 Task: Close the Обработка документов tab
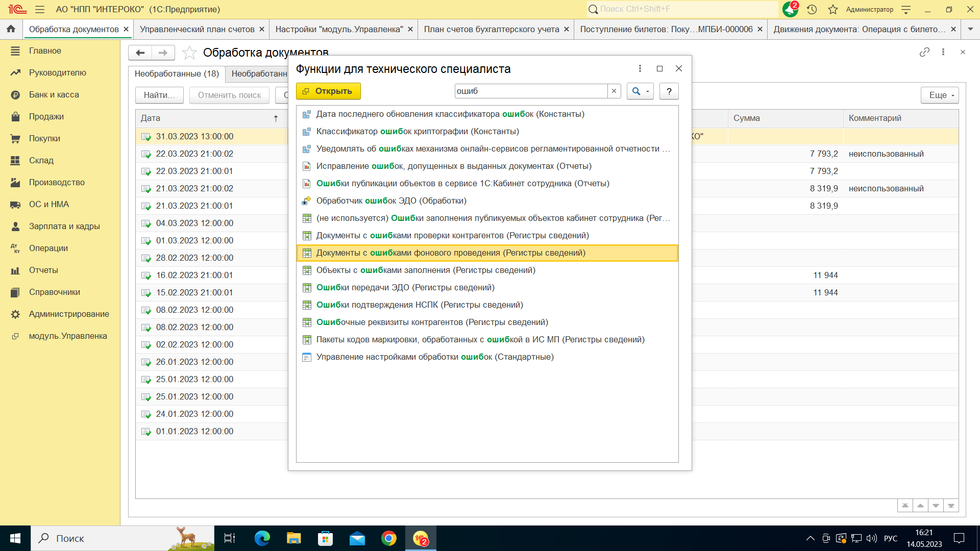pyautogui.click(x=126, y=29)
